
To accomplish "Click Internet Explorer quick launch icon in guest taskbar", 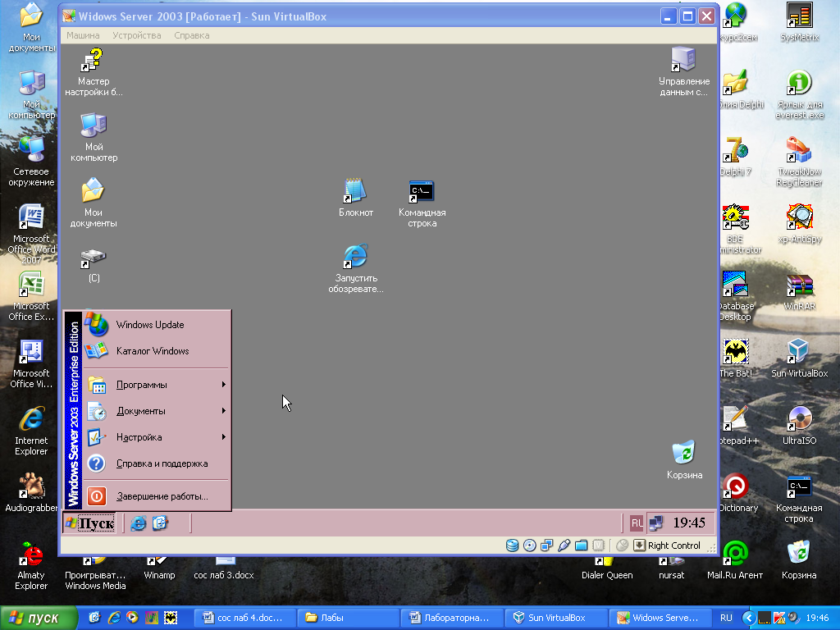I will pyautogui.click(x=138, y=523).
